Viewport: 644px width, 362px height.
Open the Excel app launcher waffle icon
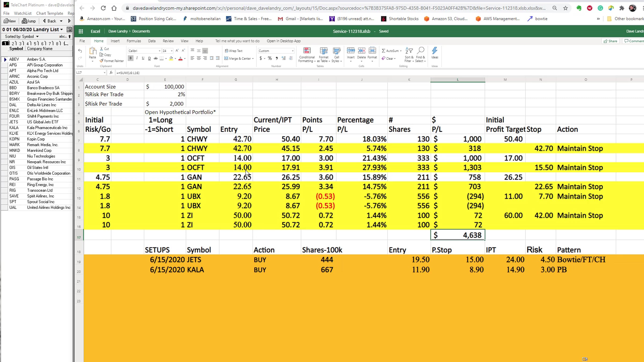point(81,31)
